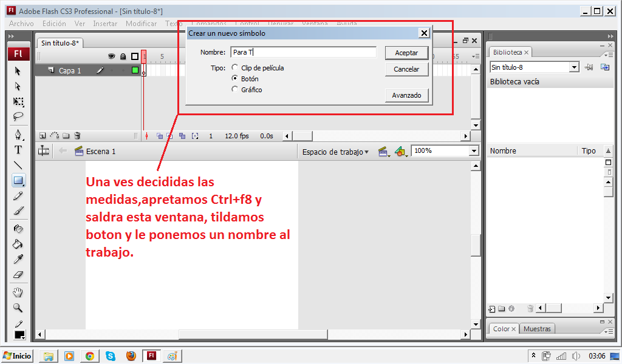Select the Rectangle tool
This screenshot has height=364, width=622.
pos(18,181)
